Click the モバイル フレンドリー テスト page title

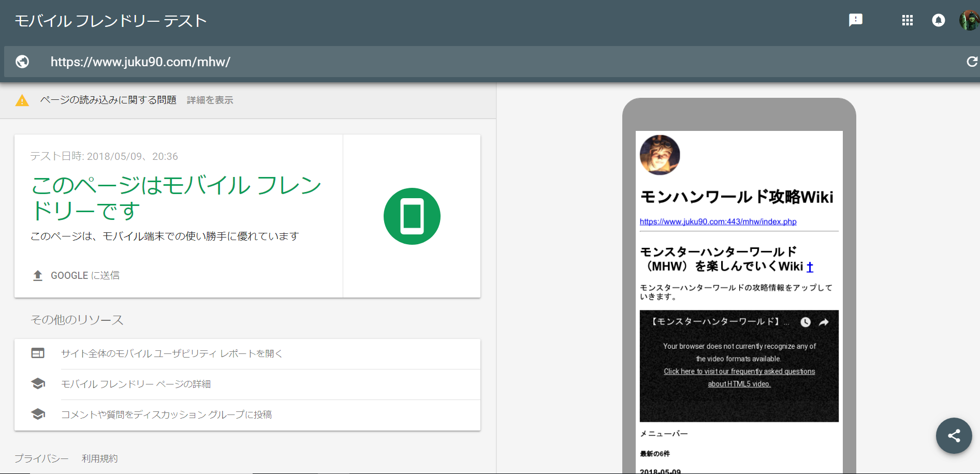[111, 21]
